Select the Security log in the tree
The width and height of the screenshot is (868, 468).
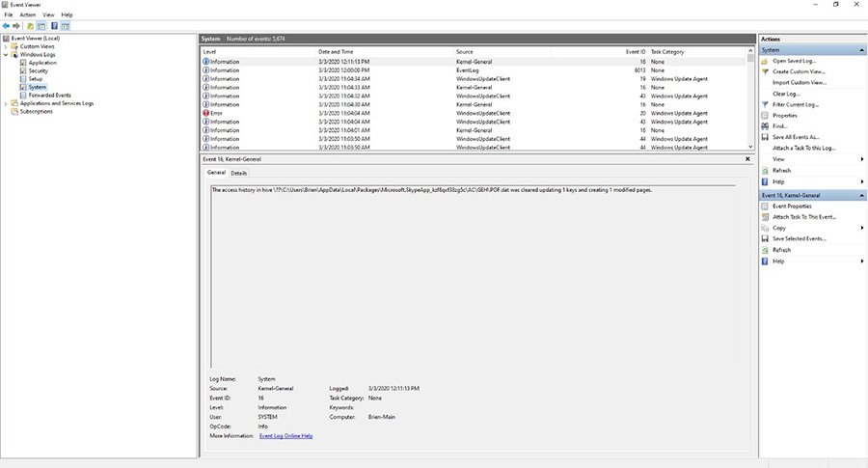tap(39, 70)
